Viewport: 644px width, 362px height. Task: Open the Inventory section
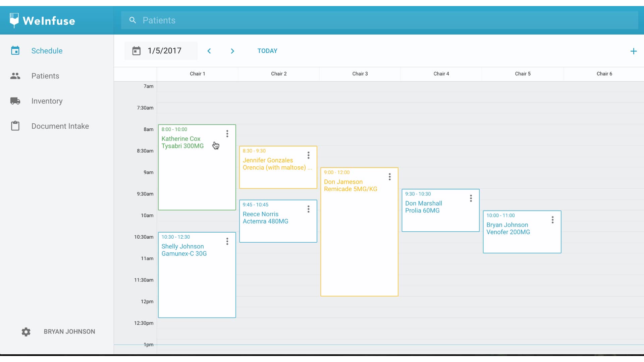[47, 101]
